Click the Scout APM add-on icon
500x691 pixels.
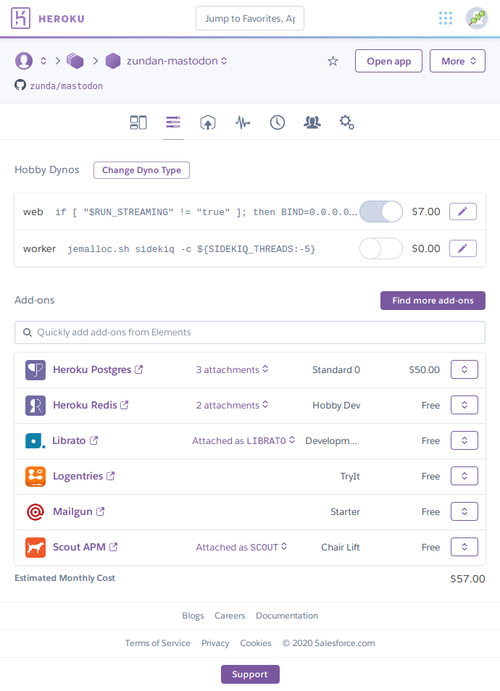coord(35,547)
